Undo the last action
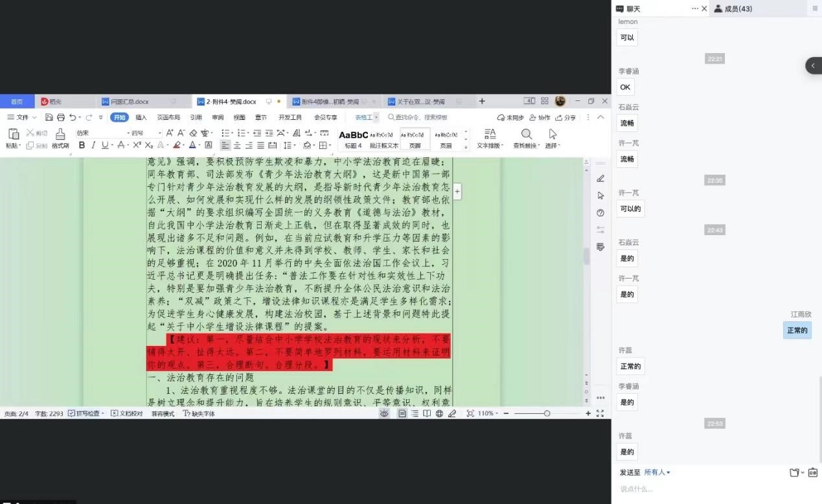Screen dimensions: 822x504 coord(73,117)
